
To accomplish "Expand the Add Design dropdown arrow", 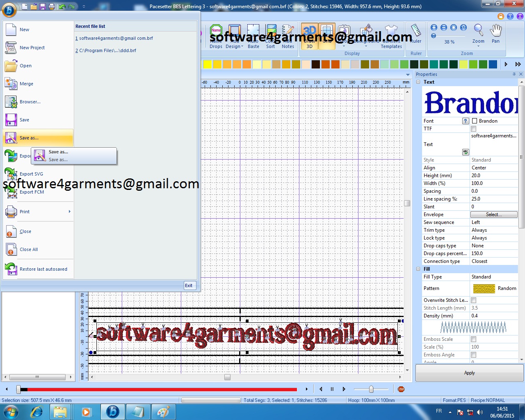I will tap(242, 47).
